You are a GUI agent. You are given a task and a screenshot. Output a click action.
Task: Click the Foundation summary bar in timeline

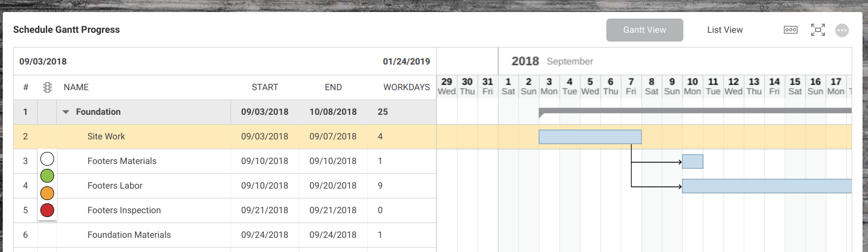(x=695, y=111)
